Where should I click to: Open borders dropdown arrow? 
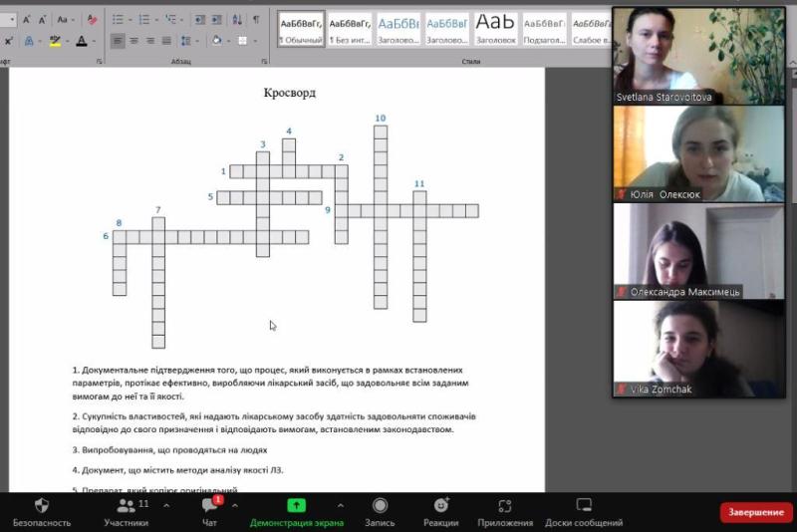tap(255, 41)
